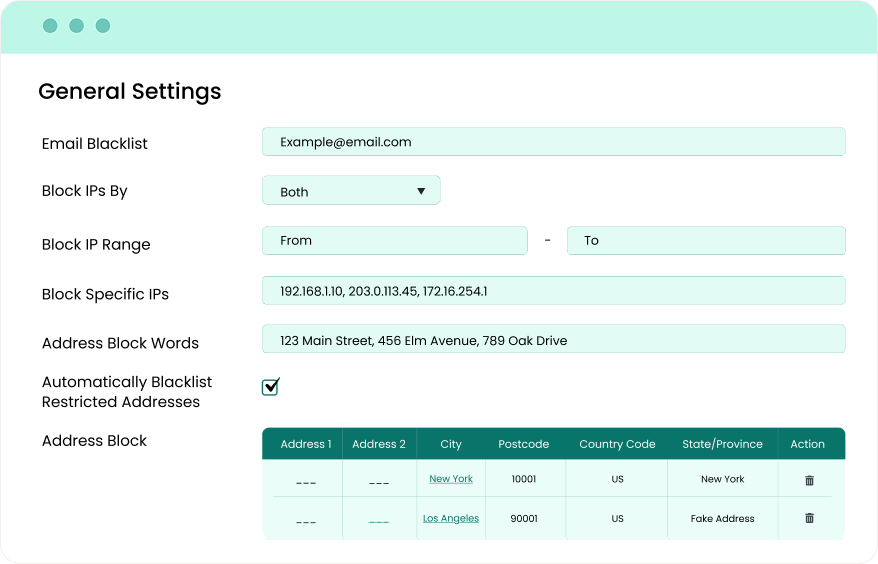Focus the IP range From field
878x564 pixels.
[394, 241]
